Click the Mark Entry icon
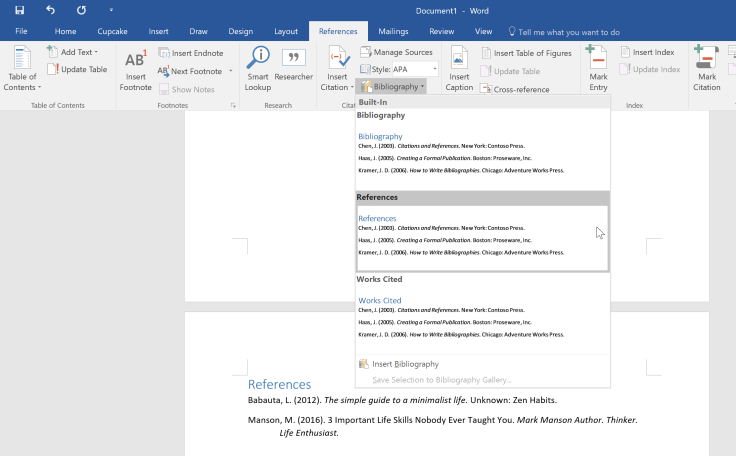This screenshot has height=456, width=736. coord(598,68)
